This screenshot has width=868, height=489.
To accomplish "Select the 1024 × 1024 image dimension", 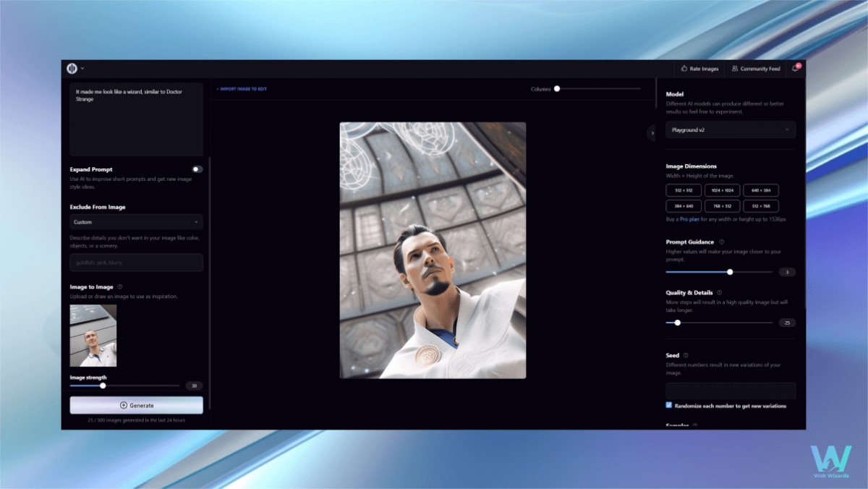I will pyautogui.click(x=723, y=190).
